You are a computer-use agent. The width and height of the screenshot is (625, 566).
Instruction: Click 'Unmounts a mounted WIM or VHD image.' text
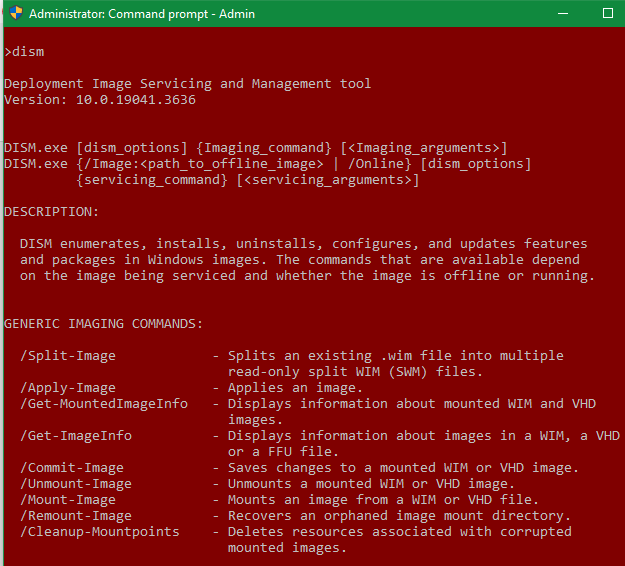[371, 484]
